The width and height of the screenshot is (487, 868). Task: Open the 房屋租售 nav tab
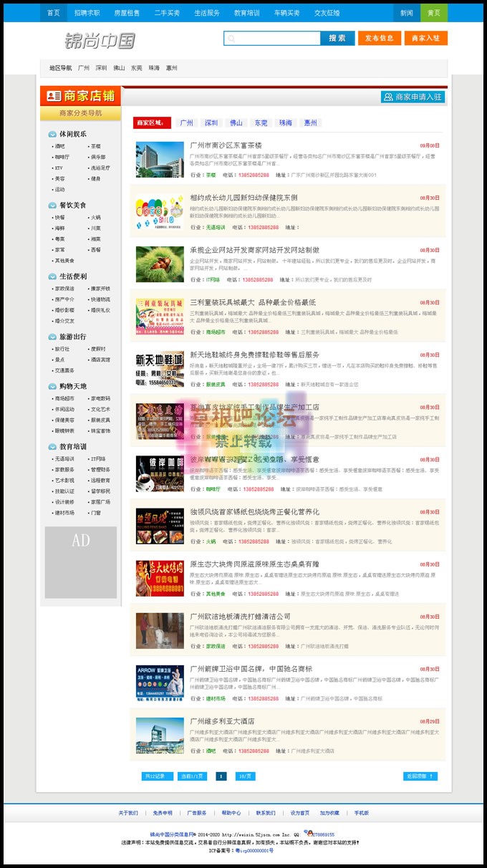(127, 13)
